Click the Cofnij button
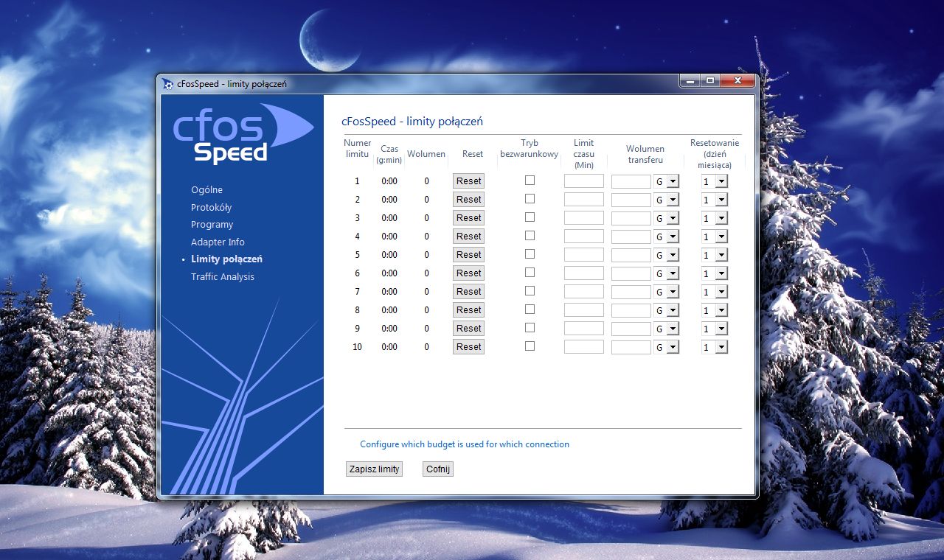The width and height of the screenshot is (944, 560). (x=438, y=469)
